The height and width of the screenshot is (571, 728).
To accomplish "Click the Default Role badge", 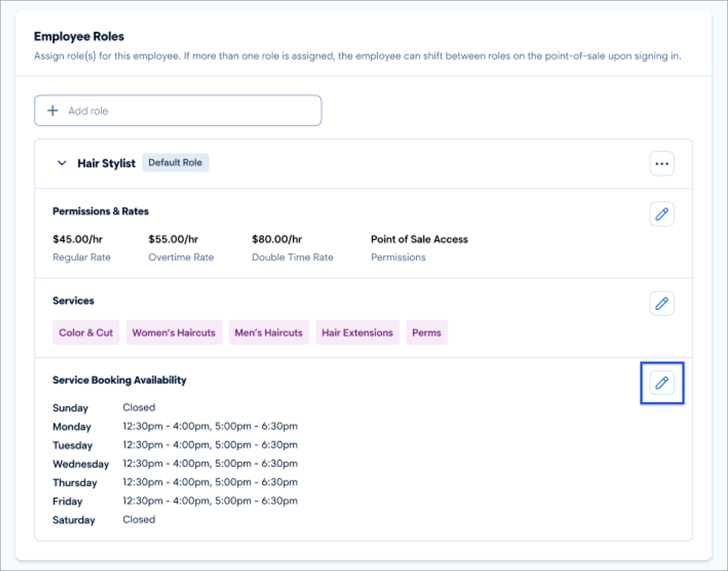I will pos(175,162).
